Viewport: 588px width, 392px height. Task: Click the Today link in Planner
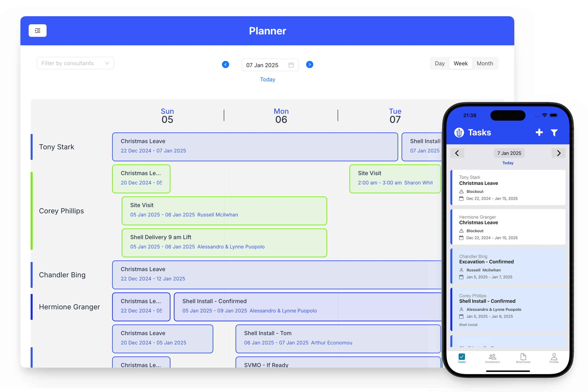pos(267,80)
